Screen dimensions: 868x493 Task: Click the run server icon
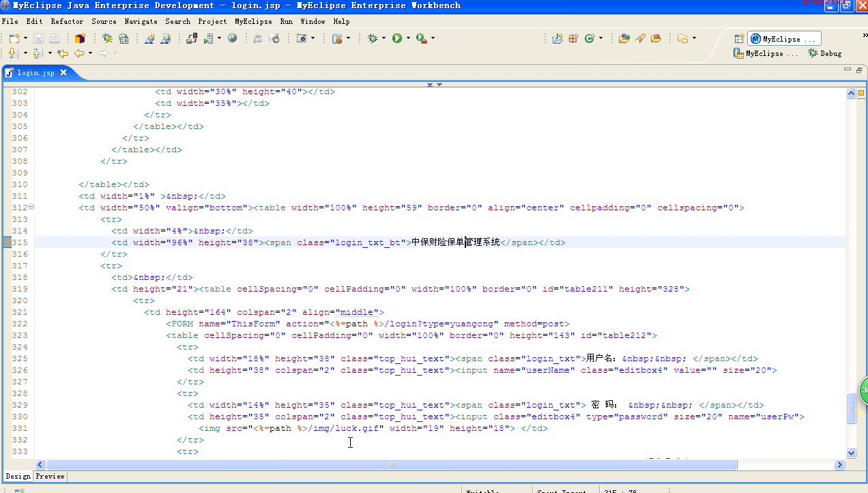tap(208, 38)
